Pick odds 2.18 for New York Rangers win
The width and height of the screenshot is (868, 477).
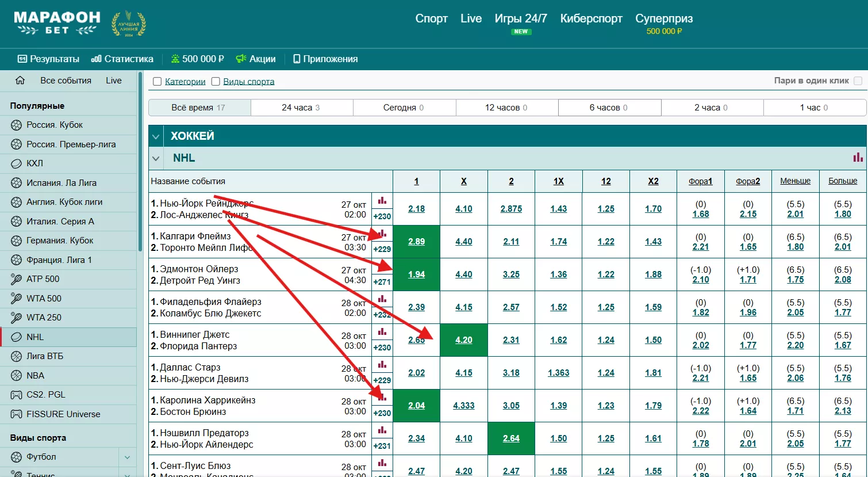coord(417,209)
